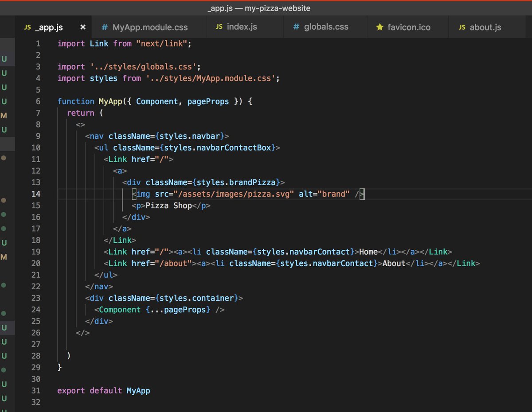Click the {...pageProps} spread expression
This screenshot has width=532, height=412.
point(178,310)
